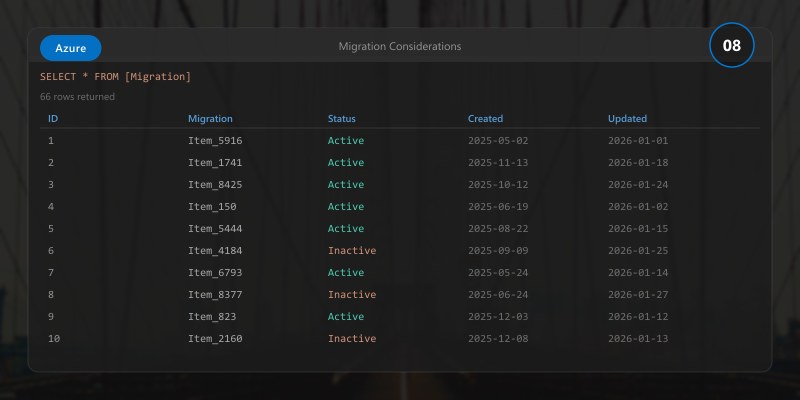800x400 pixels.
Task: Click the Created date 2025-06-24
Action: [x=498, y=294]
